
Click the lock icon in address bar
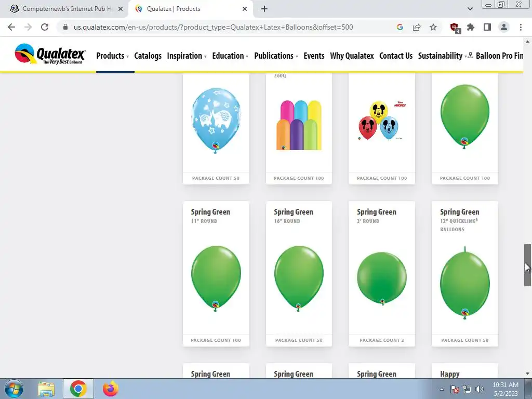pos(65,27)
